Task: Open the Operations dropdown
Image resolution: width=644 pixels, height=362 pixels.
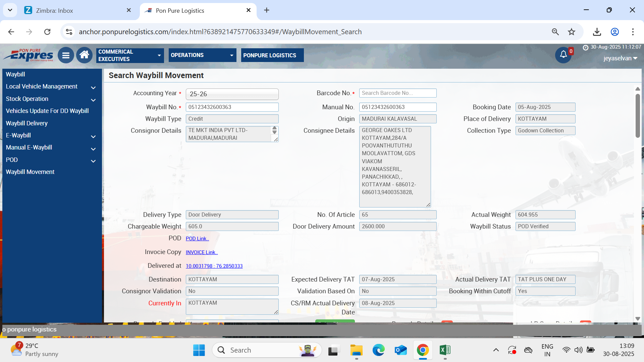Action: coord(202,55)
